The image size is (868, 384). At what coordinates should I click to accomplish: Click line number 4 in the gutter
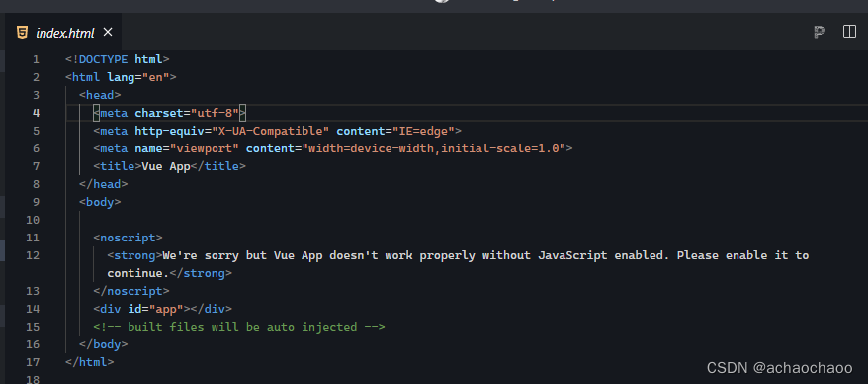pyautogui.click(x=36, y=113)
